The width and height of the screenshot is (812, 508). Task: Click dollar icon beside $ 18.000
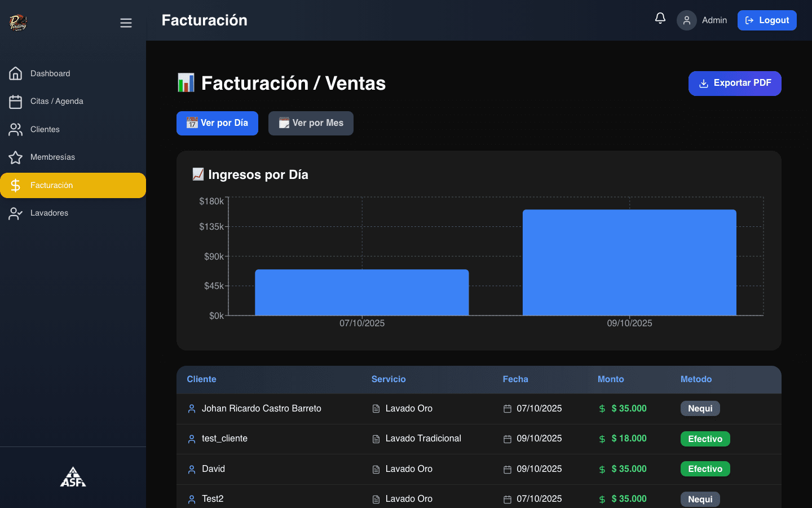point(602,439)
